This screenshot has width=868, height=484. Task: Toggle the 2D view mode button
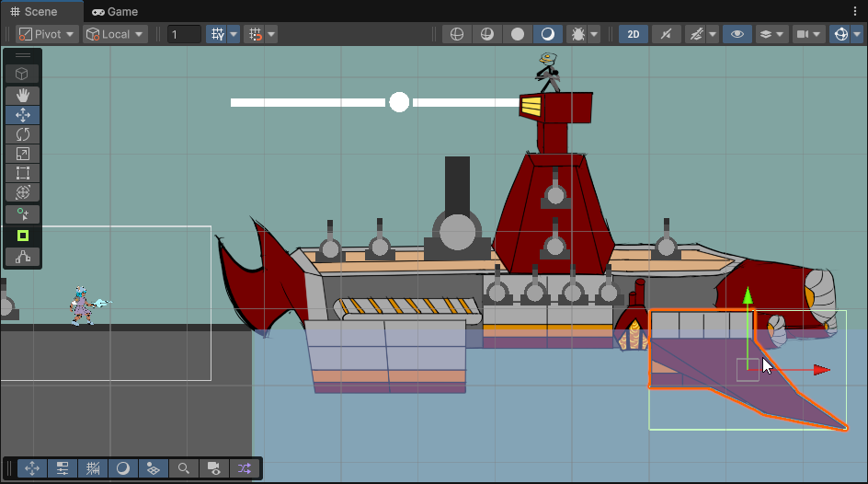(x=634, y=34)
